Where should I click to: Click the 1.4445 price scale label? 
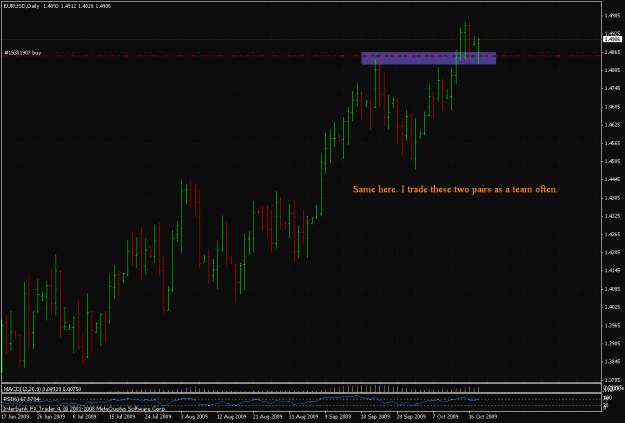click(x=612, y=179)
